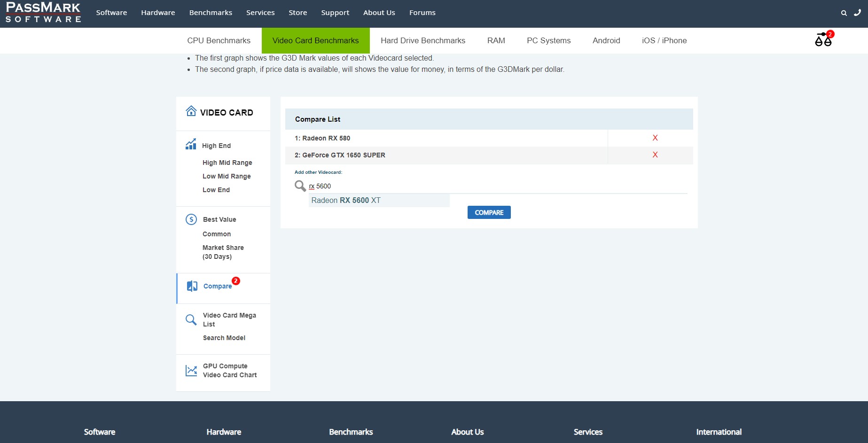Click '1: Radeon RX 580' row text

coord(322,138)
